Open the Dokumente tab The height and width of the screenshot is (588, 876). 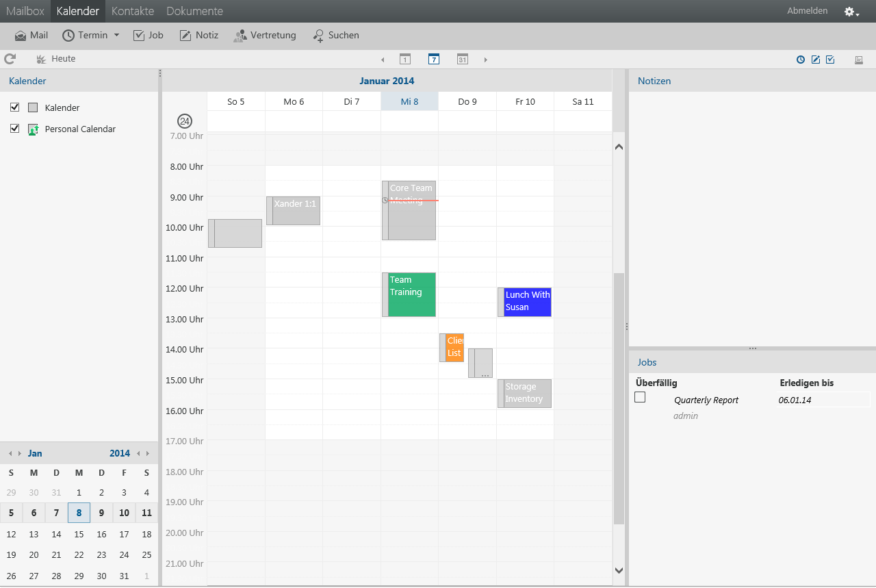[x=194, y=11]
